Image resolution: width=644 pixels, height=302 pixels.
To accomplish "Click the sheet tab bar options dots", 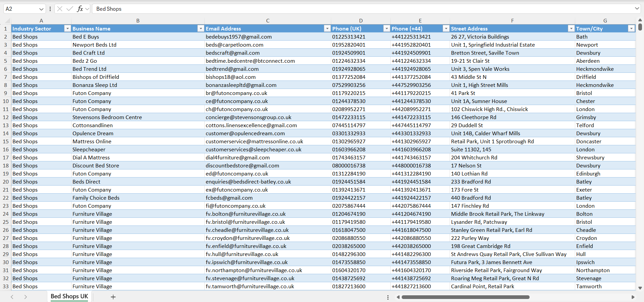I will pos(388,297).
